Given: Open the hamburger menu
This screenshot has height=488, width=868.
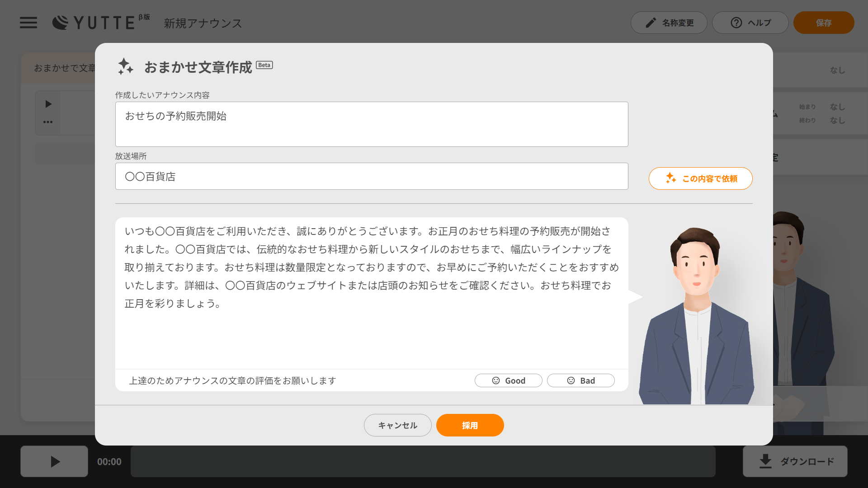Looking at the screenshot, I should pos(28,23).
